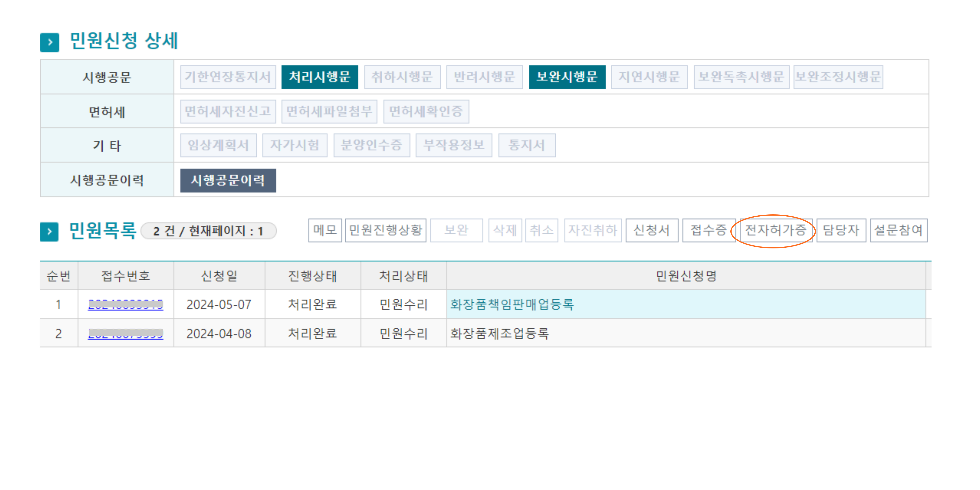
Task: Click the 신청일 column header
Action: [x=219, y=276]
